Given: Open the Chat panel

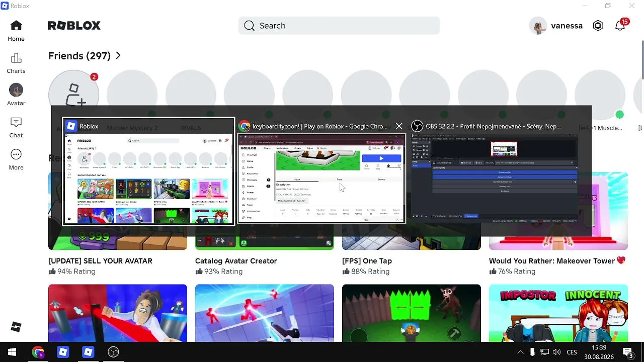Looking at the screenshot, I should [x=16, y=128].
